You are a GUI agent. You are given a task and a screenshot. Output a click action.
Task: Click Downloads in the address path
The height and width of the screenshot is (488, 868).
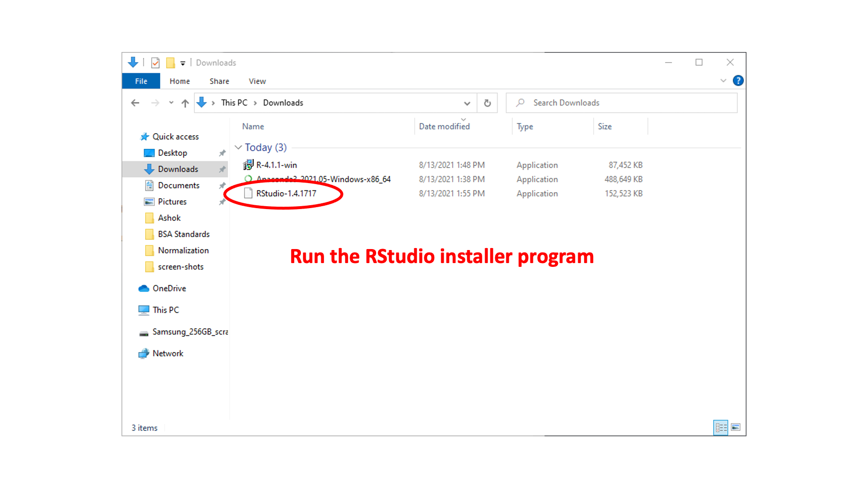(x=283, y=103)
